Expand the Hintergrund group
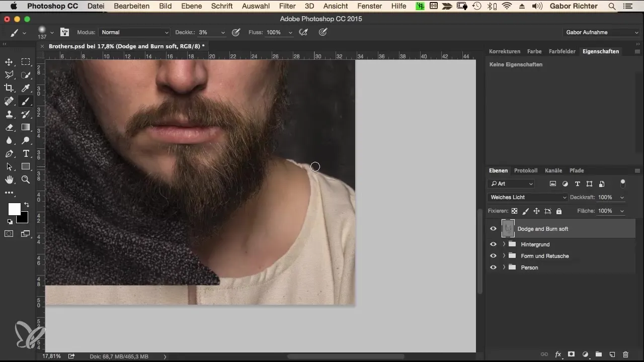 pyautogui.click(x=504, y=244)
